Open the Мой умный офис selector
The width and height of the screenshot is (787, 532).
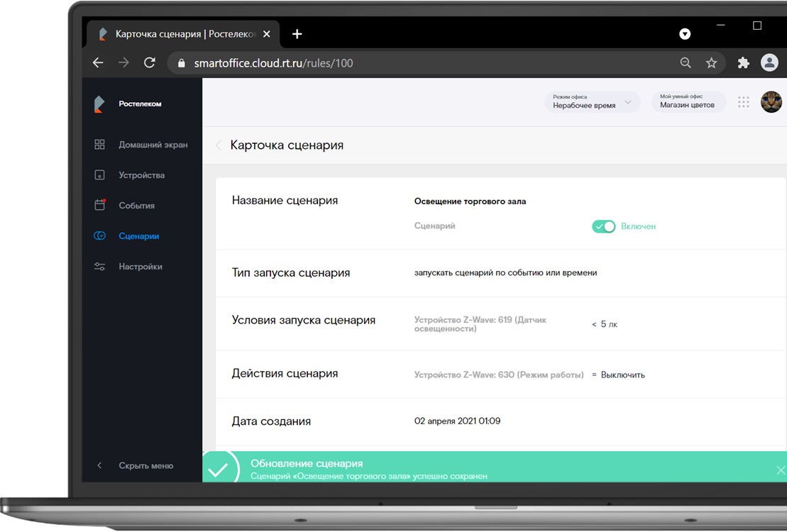tap(687, 102)
